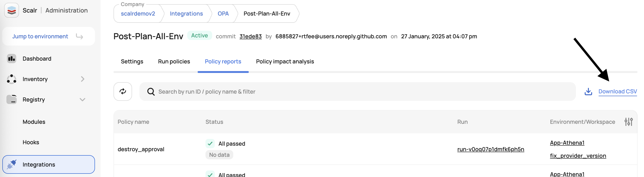Click the Inventory sidebar icon
Image resolution: width=644 pixels, height=177 pixels.
coord(12,79)
